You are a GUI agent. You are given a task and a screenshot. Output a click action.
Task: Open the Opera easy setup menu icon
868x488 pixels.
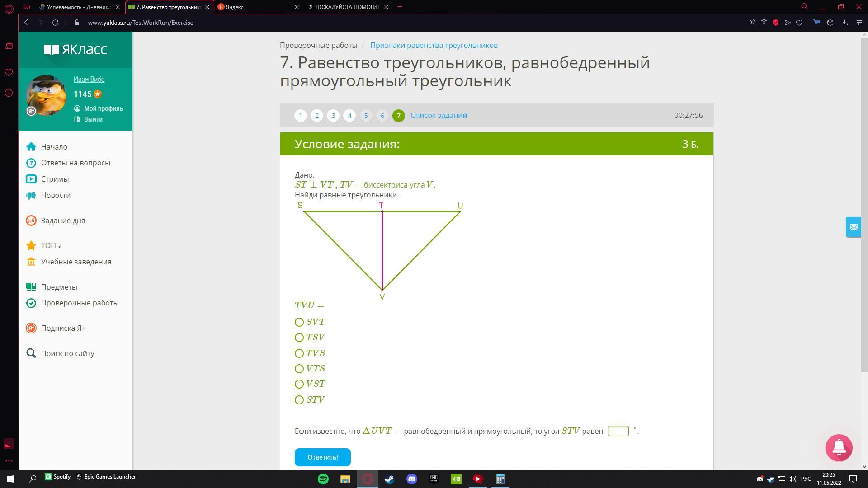[859, 23]
